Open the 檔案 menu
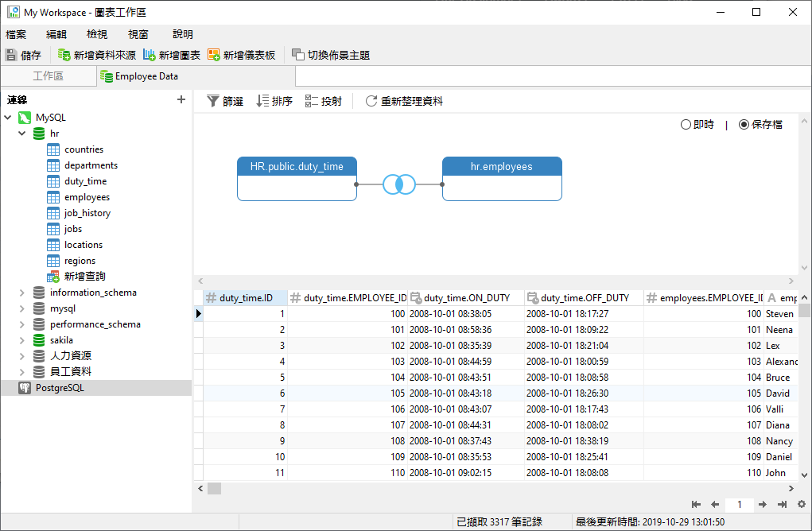 tap(16, 34)
